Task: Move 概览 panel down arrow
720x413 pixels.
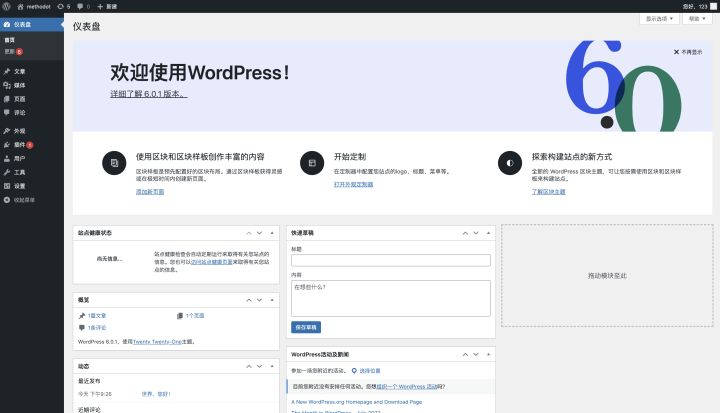Action: coord(259,300)
